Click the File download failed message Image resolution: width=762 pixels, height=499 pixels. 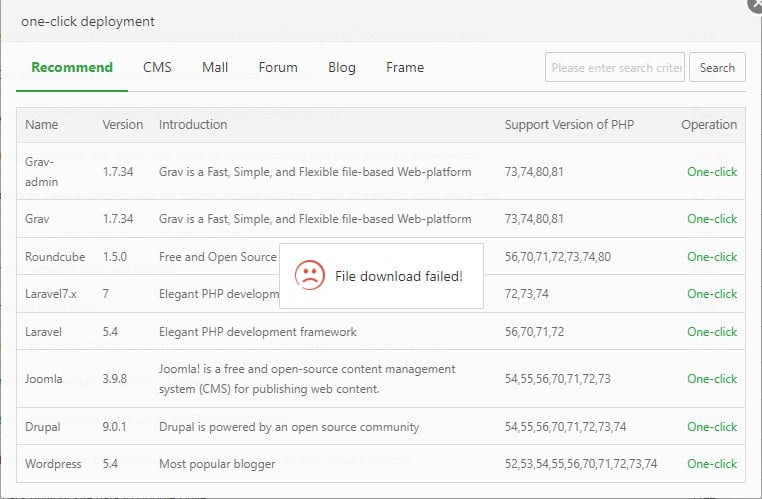coord(398,276)
